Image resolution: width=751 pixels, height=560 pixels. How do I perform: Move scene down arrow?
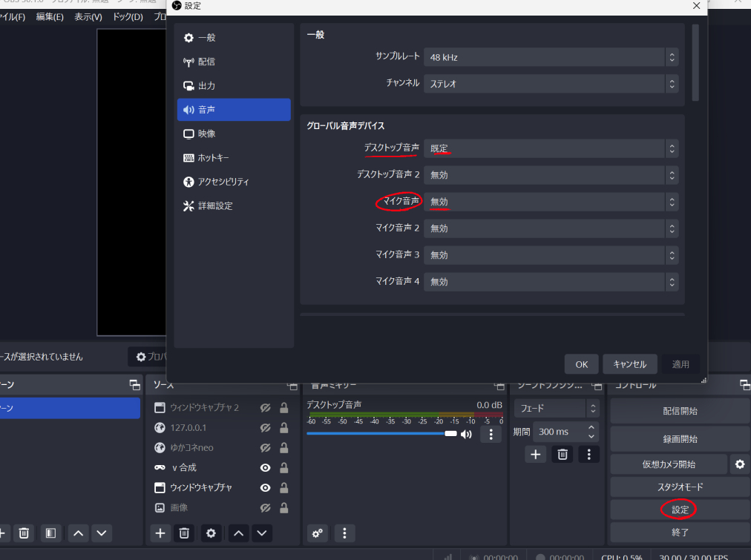coord(102,533)
